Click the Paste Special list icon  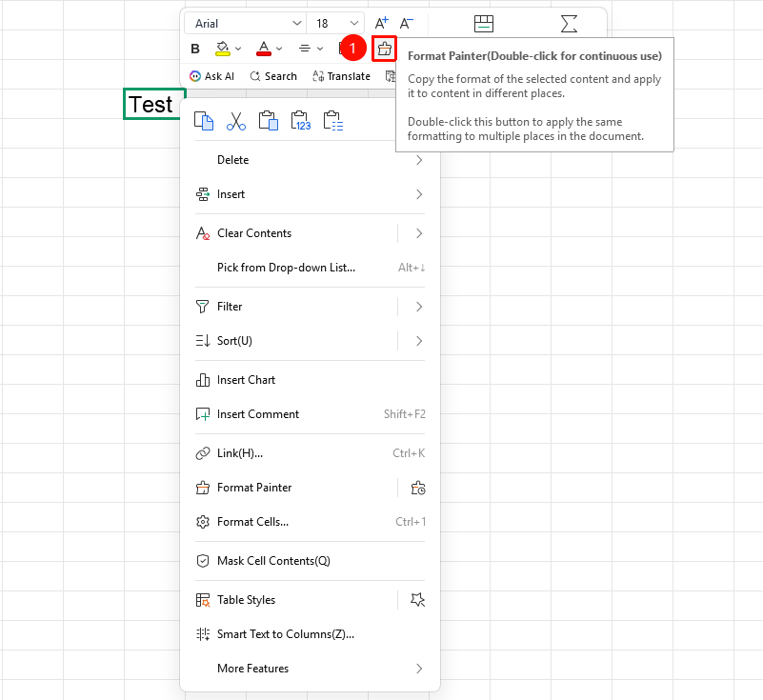coord(332,121)
